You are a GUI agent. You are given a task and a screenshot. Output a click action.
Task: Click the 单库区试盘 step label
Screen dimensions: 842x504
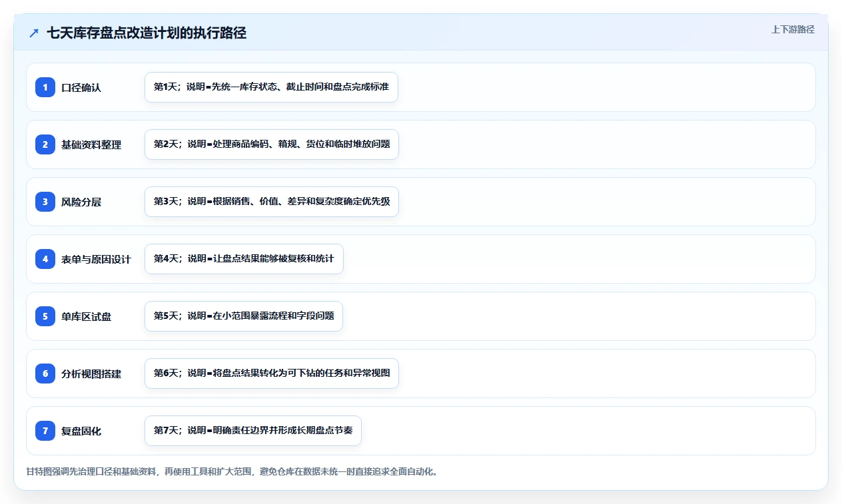pyautogui.click(x=86, y=316)
